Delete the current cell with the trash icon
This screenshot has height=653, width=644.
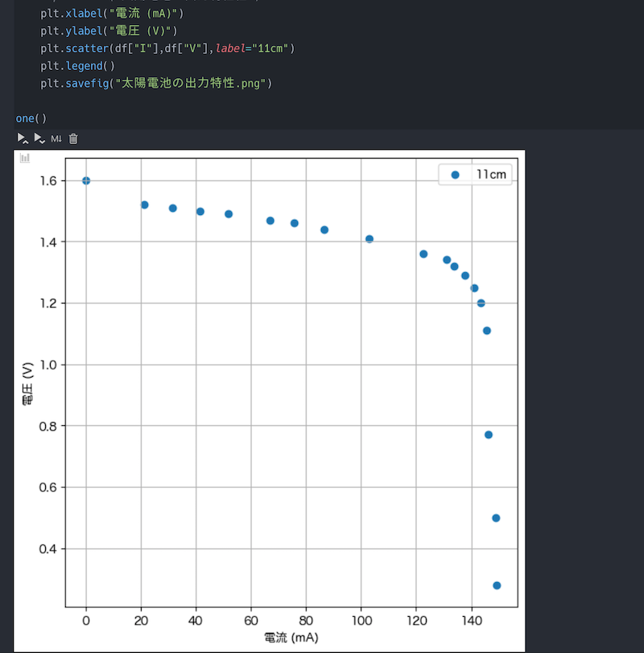click(72, 138)
